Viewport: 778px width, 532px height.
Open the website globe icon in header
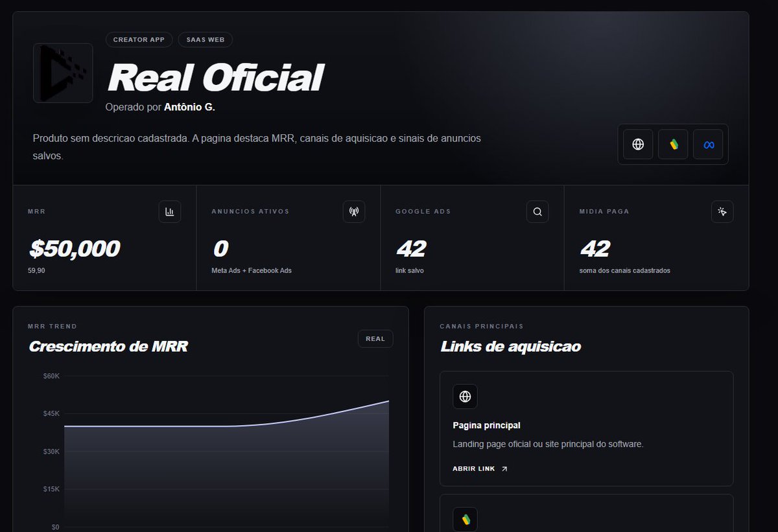pyautogui.click(x=638, y=145)
